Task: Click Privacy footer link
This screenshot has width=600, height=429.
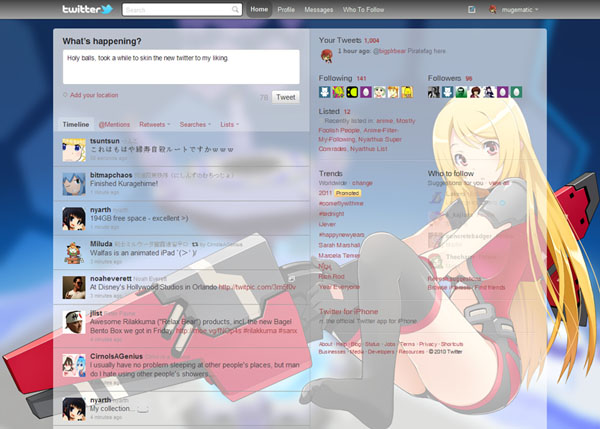Action: (x=427, y=344)
